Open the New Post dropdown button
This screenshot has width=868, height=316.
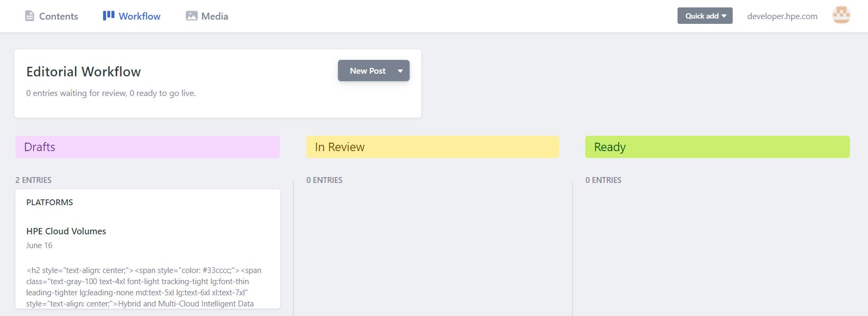pos(374,71)
